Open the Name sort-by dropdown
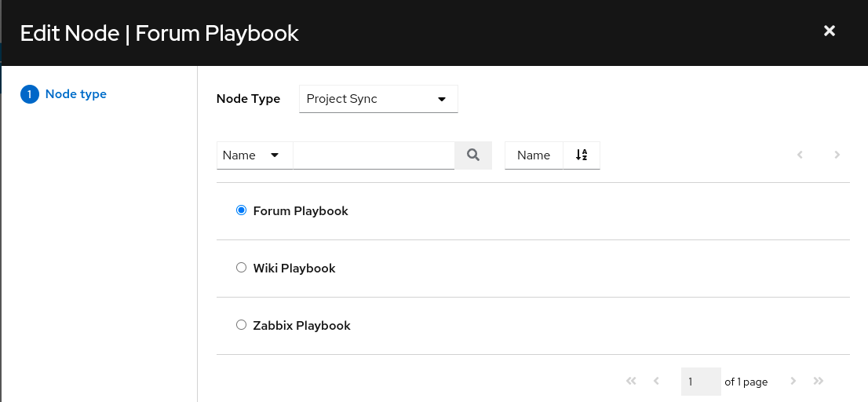This screenshot has width=868, height=402. click(534, 155)
